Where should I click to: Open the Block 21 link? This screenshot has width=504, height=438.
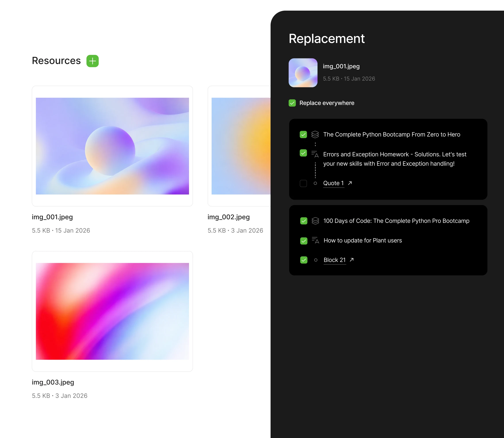coord(334,260)
